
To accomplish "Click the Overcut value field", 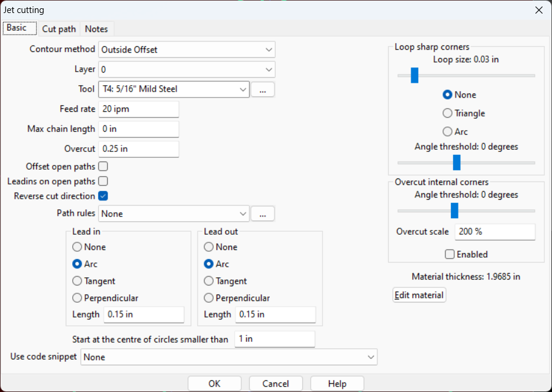I will [x=138, y=149].
